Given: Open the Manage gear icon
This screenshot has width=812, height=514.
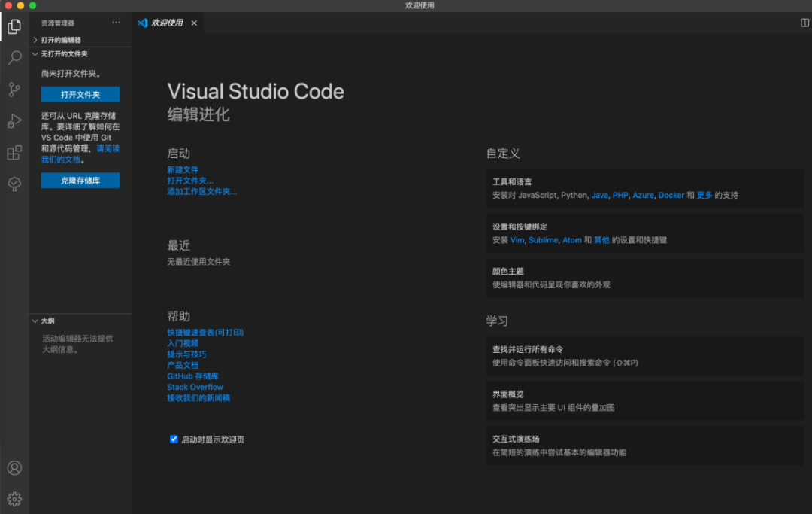Looking at the screenshot, I should (x=14, y=499).
